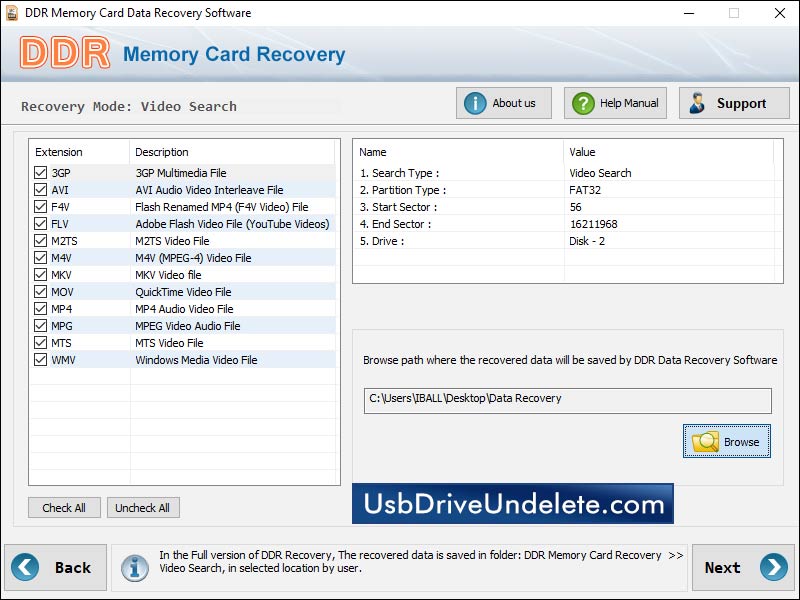Click the '4. End Sector :' row name

coord(395,224)
